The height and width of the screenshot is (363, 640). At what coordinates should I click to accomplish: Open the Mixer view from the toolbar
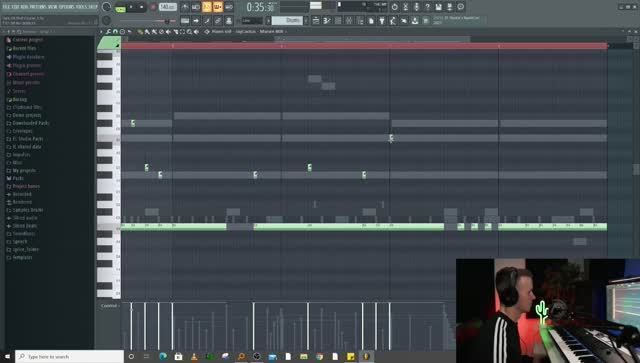pos(349,20)
